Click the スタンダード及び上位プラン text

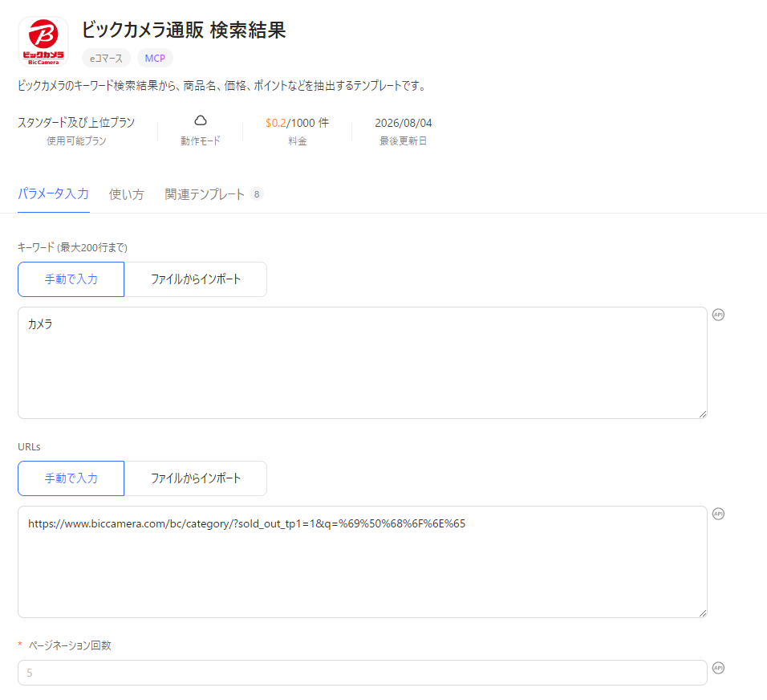(76, 122)
